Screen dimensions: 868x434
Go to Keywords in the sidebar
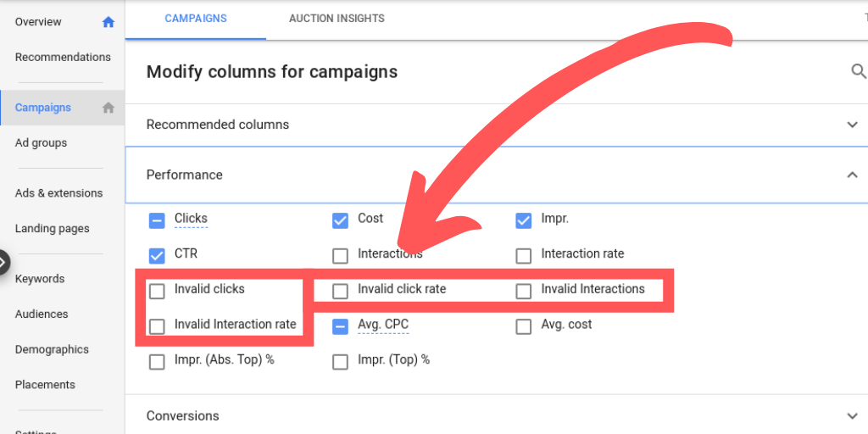point(40,279)
